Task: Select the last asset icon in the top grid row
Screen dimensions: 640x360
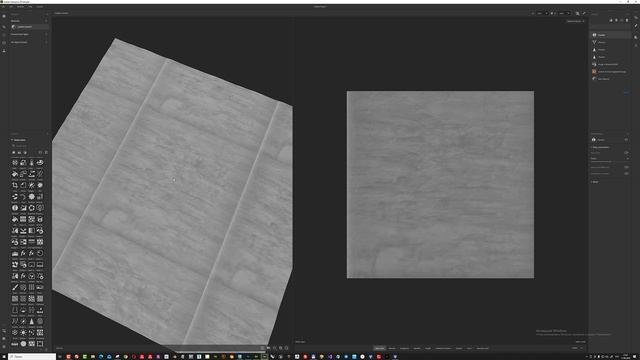Action: point(40,162)
